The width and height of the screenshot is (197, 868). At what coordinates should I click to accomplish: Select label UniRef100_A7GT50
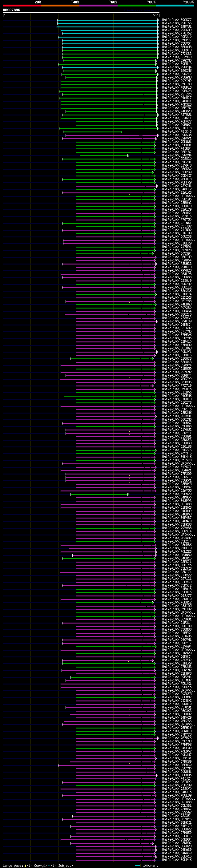point(177,220)
